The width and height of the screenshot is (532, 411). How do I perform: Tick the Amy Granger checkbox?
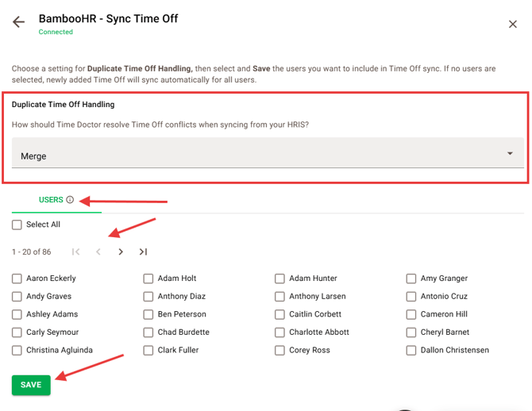411,278
